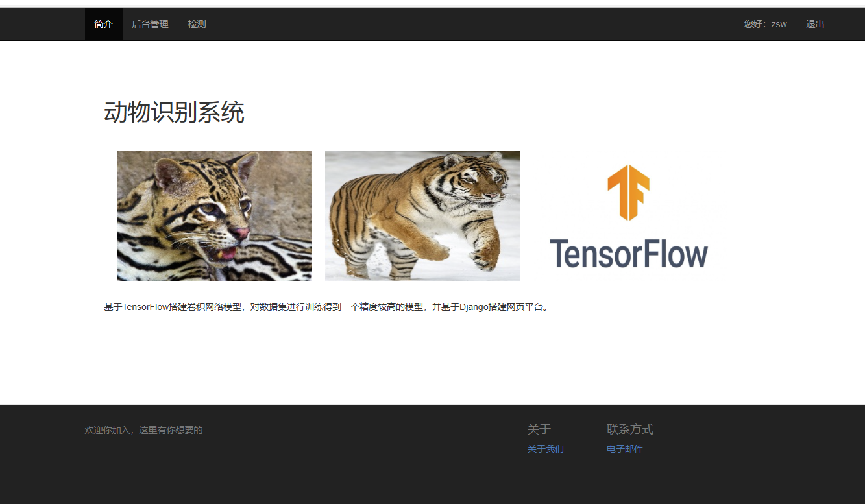865x504 pixels.
Task: Click the 关于 footer heading
Action: 539,429
